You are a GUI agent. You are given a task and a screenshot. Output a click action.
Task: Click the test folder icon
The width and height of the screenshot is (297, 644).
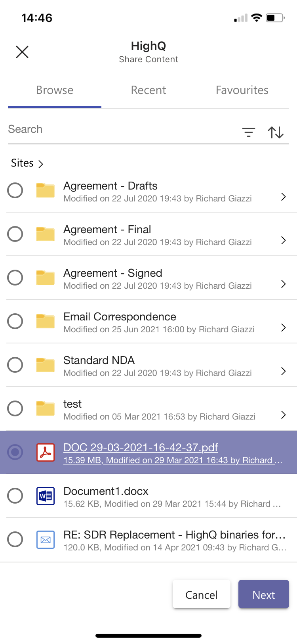pyautogui.click(x=46, y=408)
